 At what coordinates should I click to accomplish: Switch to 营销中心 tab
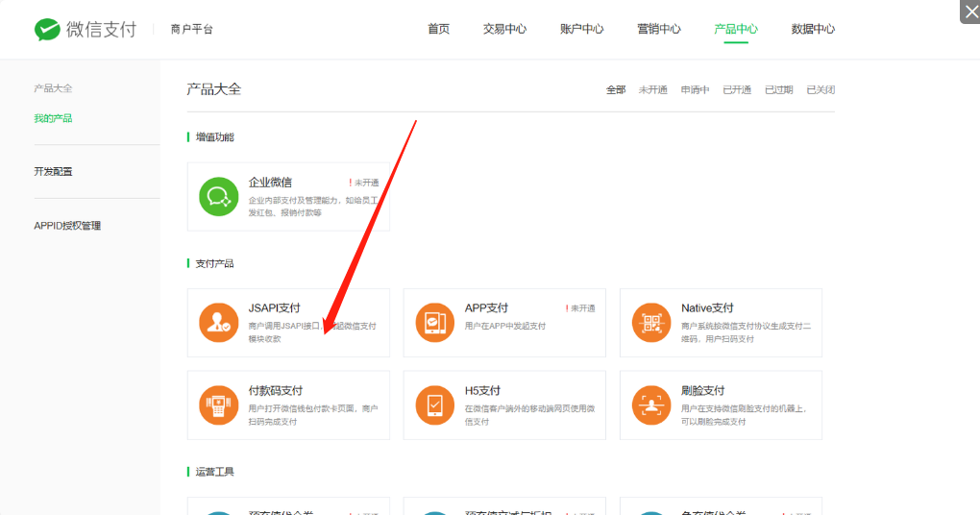[659, 29]
